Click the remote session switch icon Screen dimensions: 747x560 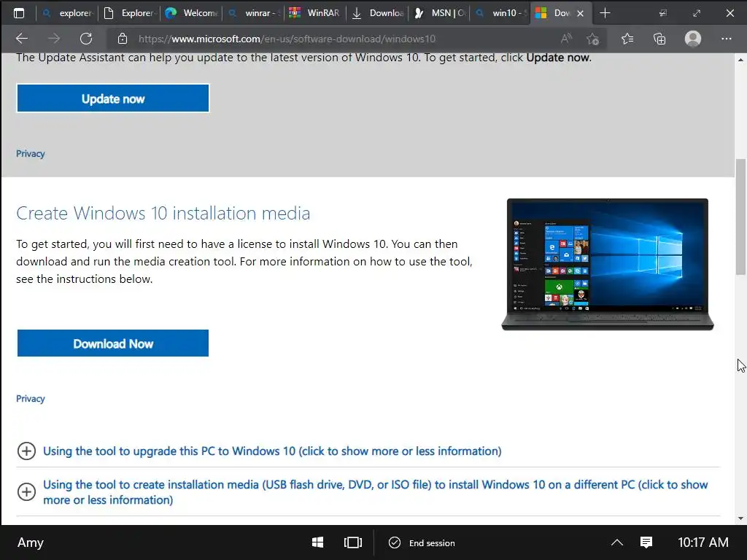[x=662, y=13]
